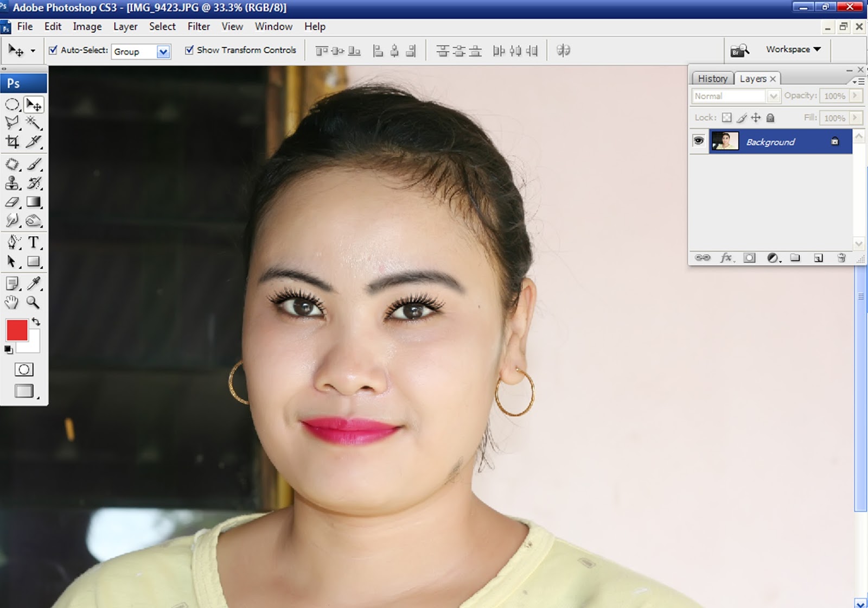
Task: Select the Hand tool
Action: click(12, 302)
